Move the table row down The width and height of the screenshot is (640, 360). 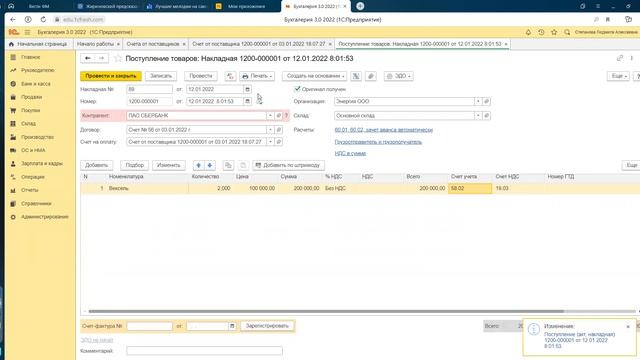coord(209,165)
